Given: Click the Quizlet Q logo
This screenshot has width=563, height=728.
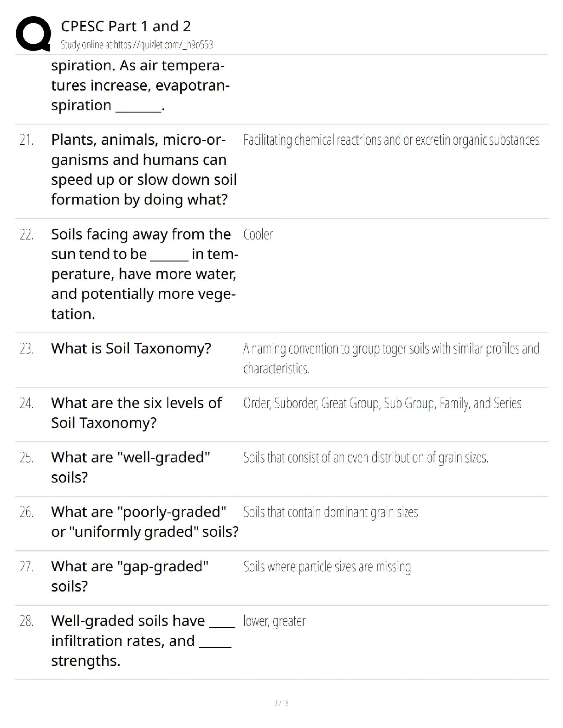Looking at the screenshot, I should (33, 33).
